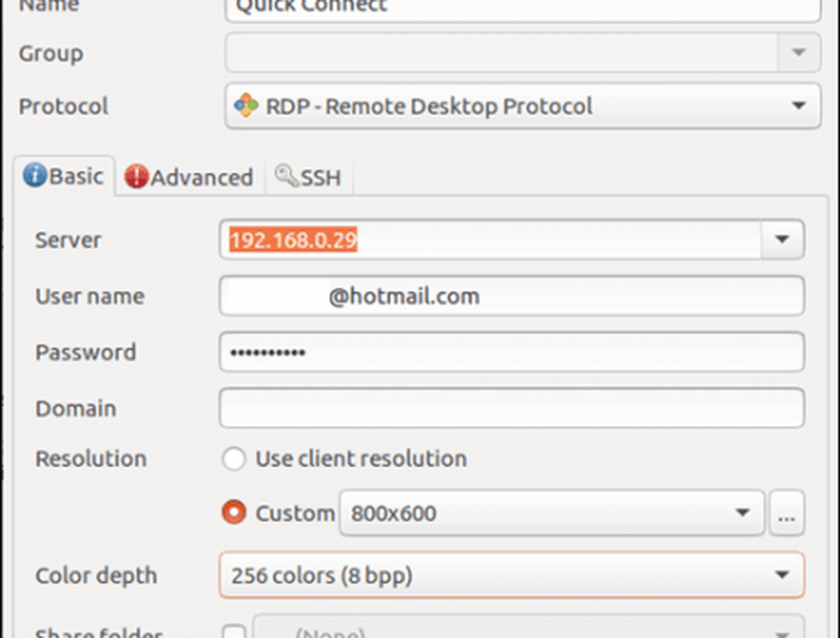Image resolution: width=840 pixels, height=638 pixels.
Task: Expand the Server address history arrow
Action: click(x=782, y=240)
